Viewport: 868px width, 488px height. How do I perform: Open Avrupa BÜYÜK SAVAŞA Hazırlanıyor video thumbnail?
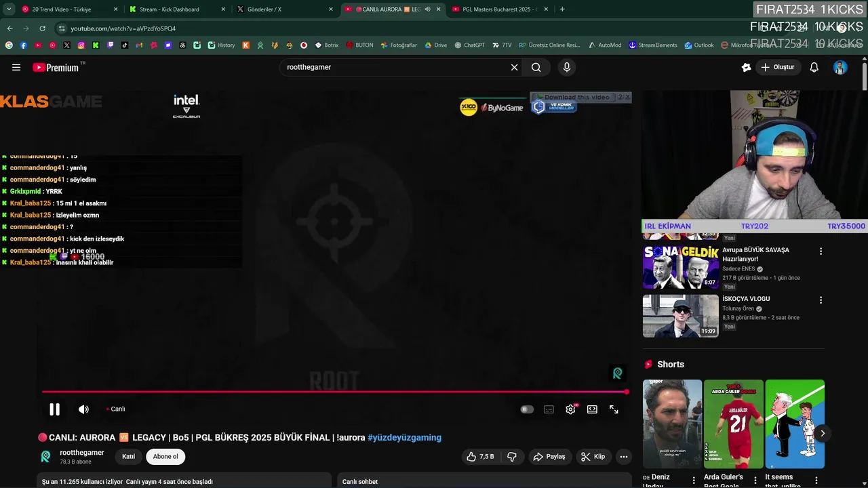(x=680, y=267)
